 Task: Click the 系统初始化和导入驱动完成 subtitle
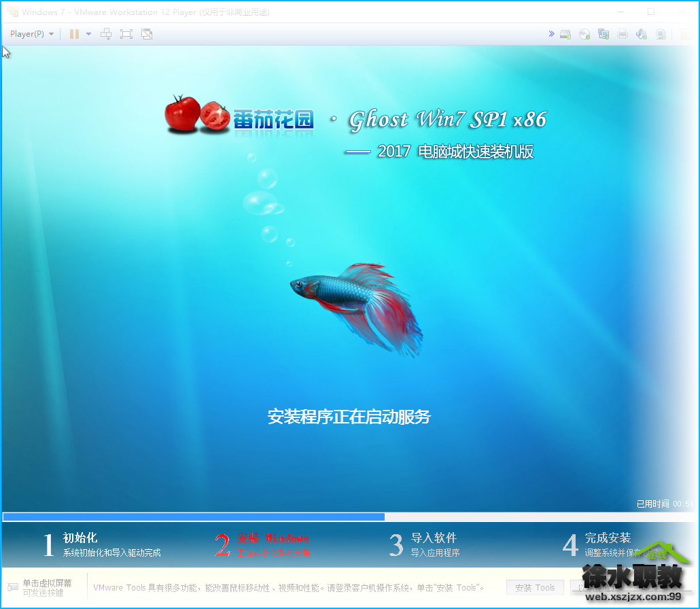tap(111, 553)
